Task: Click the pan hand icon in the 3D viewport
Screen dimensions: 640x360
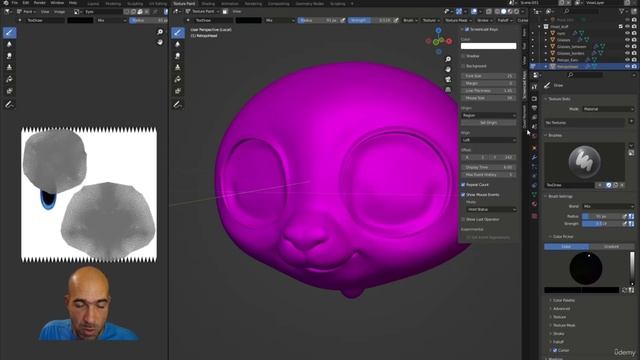Action: (448, 69)
